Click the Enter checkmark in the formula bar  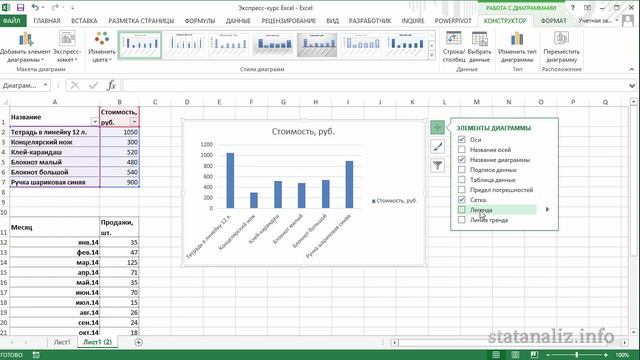pyautogui.click(x=93, y=85)
